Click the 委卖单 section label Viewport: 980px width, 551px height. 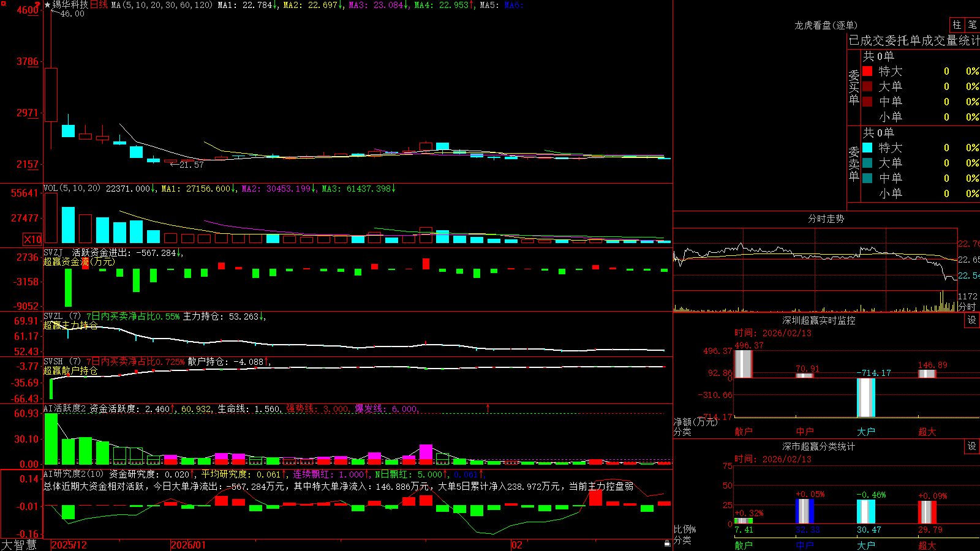[x=854, y=164]
